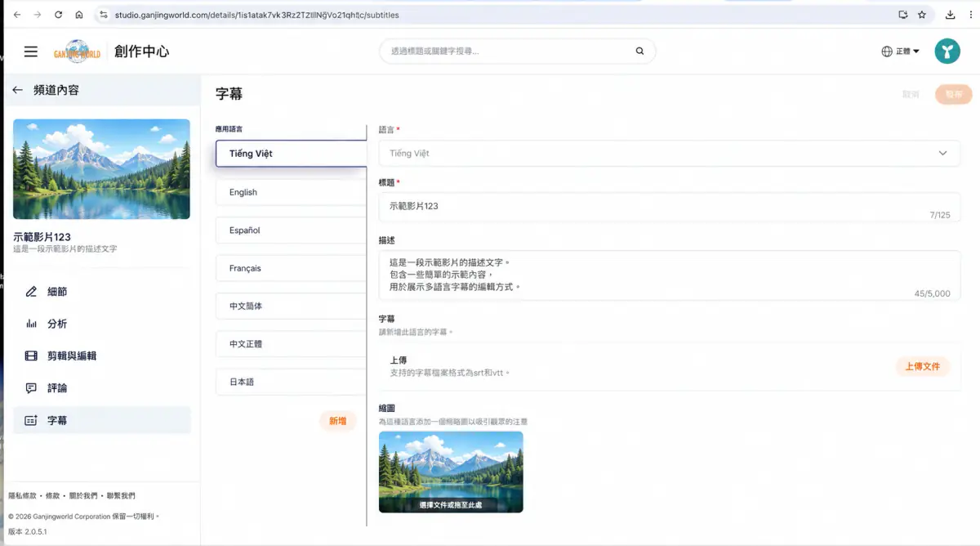This screenshot has width=980, height=546.
Task: Click the 45/5,000 description character counter
Action: coord(933,293)
